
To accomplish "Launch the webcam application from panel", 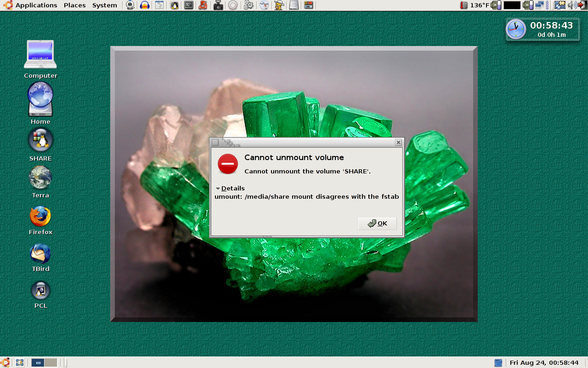I will point(130,5).
